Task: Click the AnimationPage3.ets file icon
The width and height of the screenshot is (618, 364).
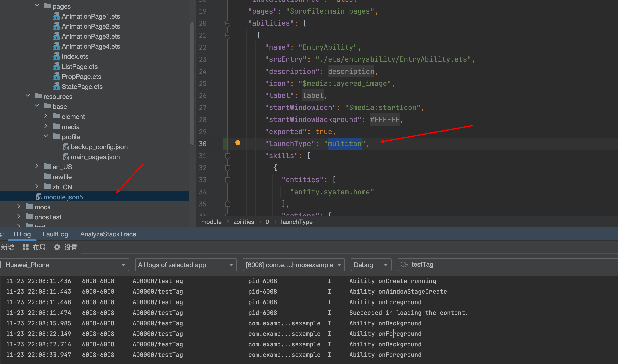Action: tap(56, 36)
